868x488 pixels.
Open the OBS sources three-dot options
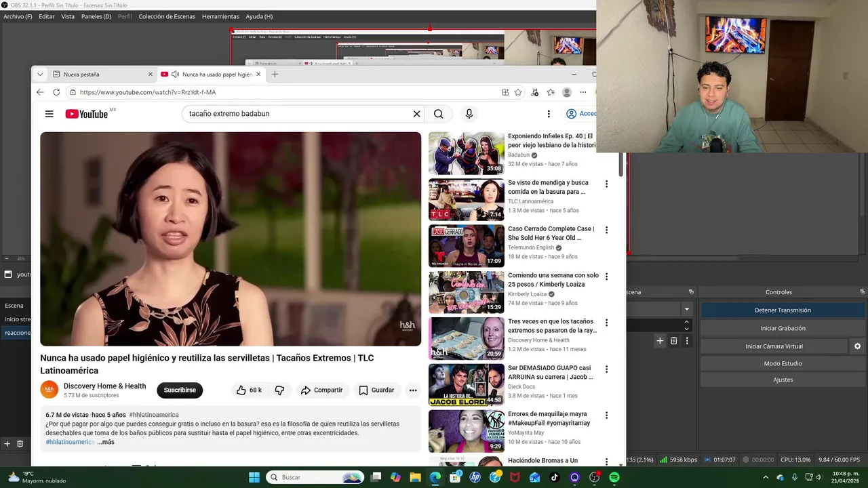point(686,341)
